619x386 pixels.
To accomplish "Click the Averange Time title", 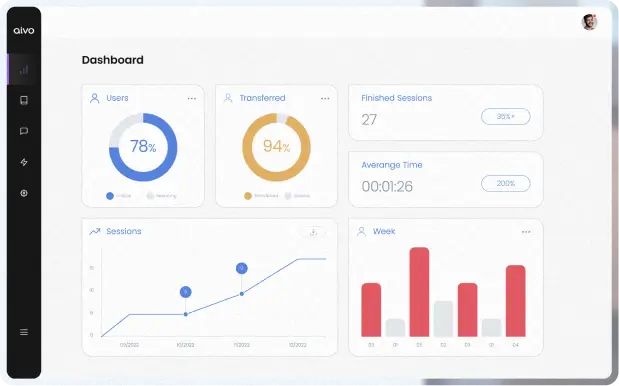I will click(x=392, y=165).
